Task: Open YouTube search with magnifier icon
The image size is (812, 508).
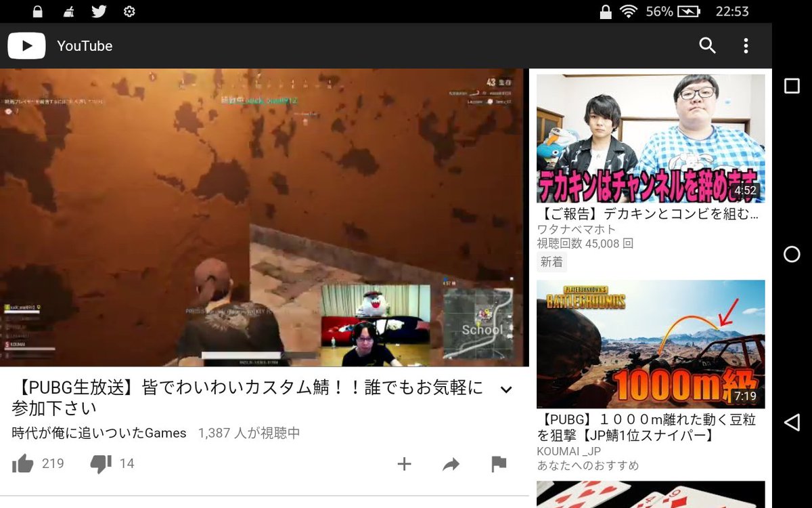Action: [708, 45]
